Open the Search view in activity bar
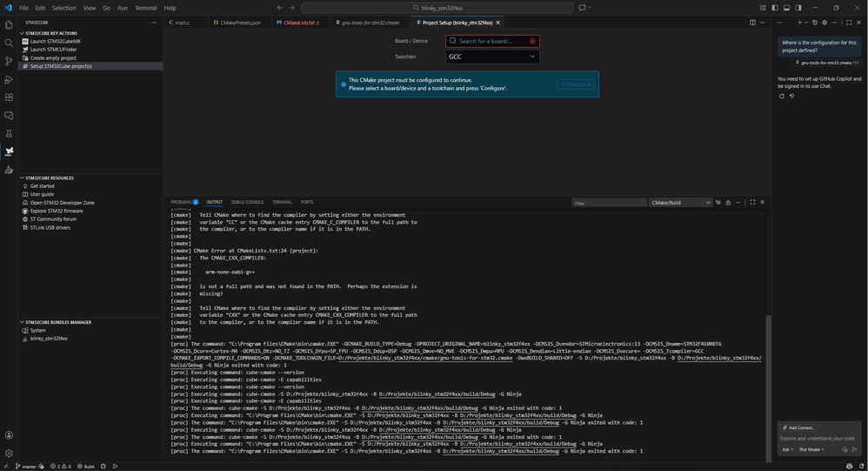This screenshot has height=471, width=868. point(9,44)
